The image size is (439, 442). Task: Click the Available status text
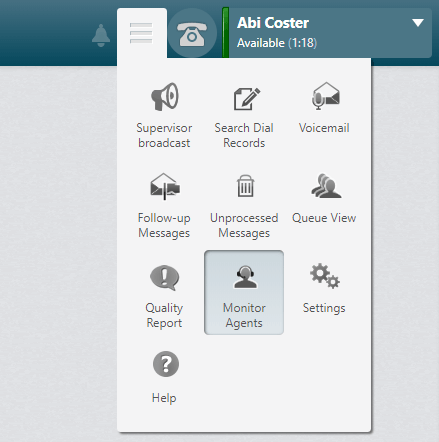(x=261, y=43)
